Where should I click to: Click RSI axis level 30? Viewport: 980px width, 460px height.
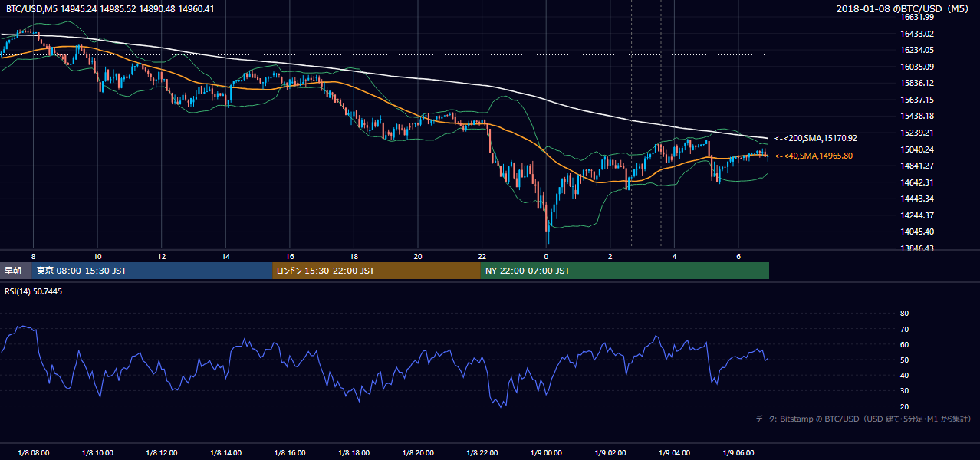[x=904, y=391]
